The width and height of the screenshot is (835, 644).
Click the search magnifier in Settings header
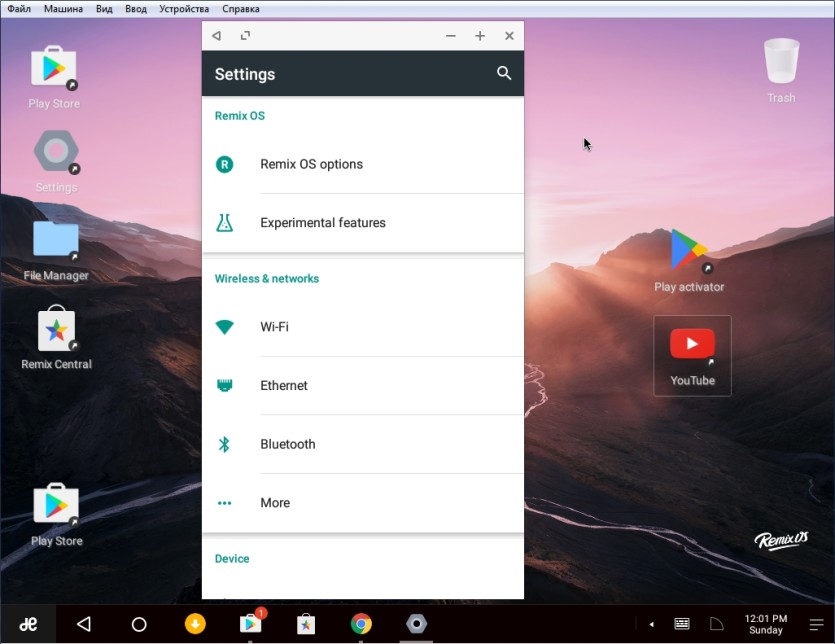pyautogui.click(x=504, y=73)
